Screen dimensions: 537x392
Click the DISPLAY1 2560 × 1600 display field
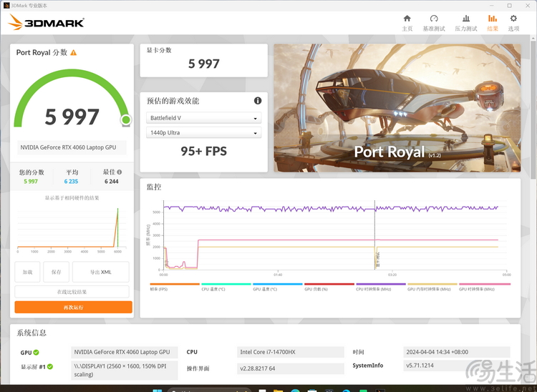125,371
